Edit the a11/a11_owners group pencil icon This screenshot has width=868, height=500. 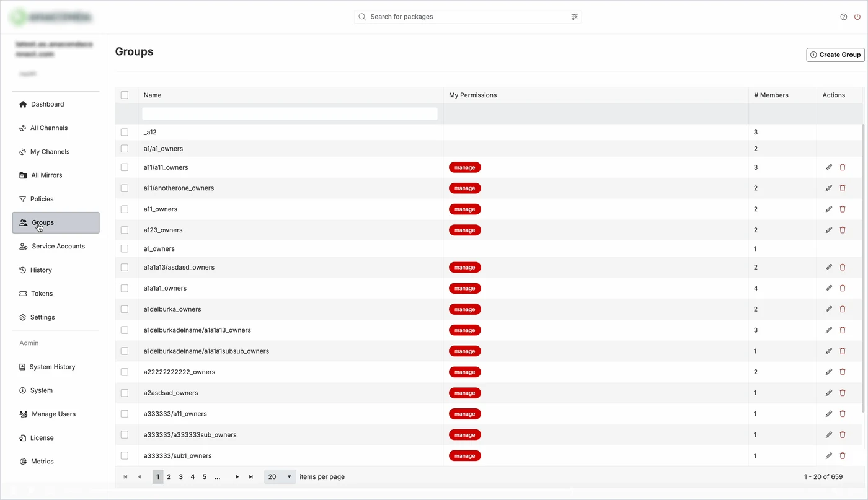829,167
